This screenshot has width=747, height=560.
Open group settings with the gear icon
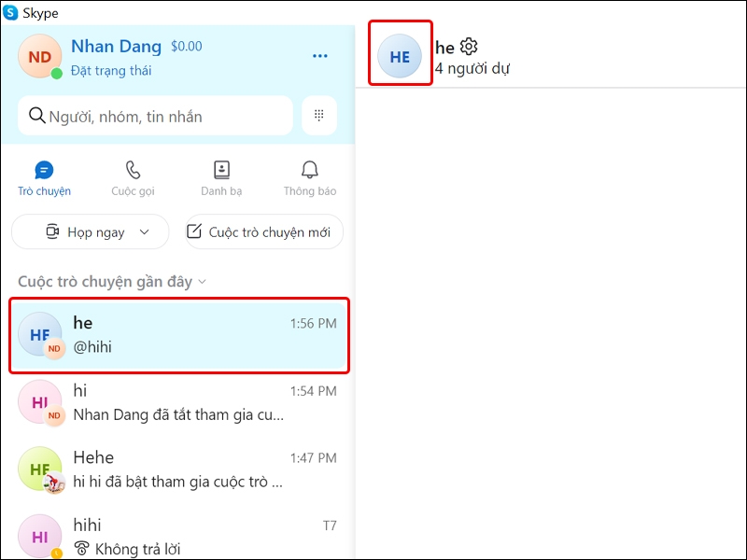(468, 46)
